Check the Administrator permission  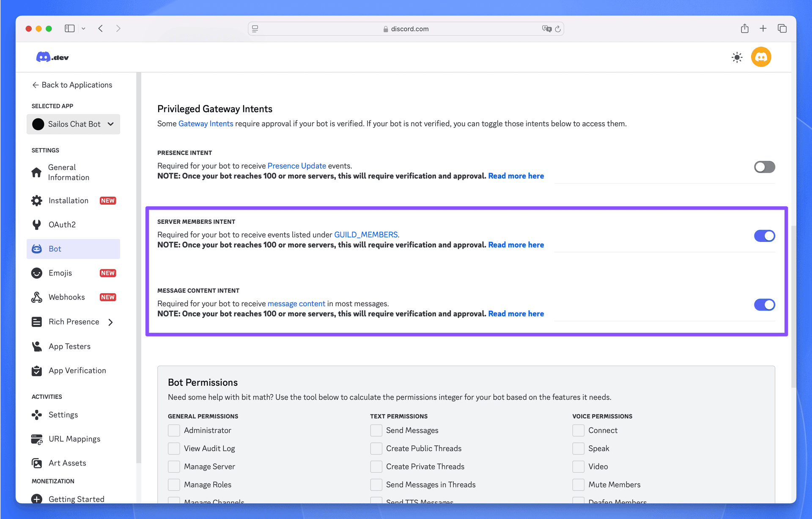click(174, 430)
